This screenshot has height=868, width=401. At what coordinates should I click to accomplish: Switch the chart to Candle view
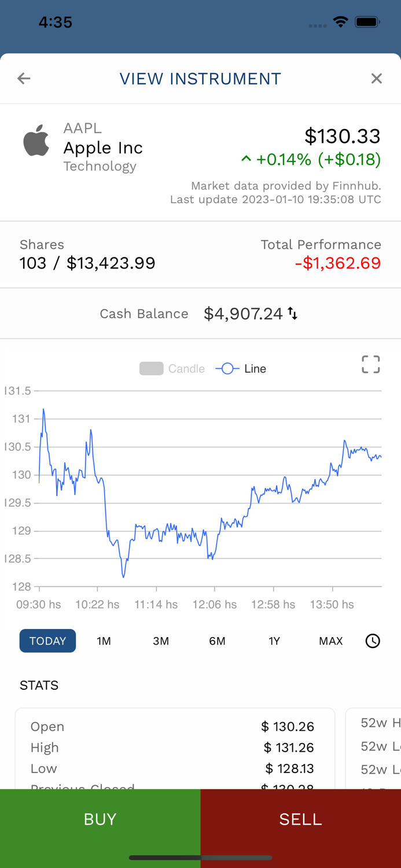click(x=172, y=369)
